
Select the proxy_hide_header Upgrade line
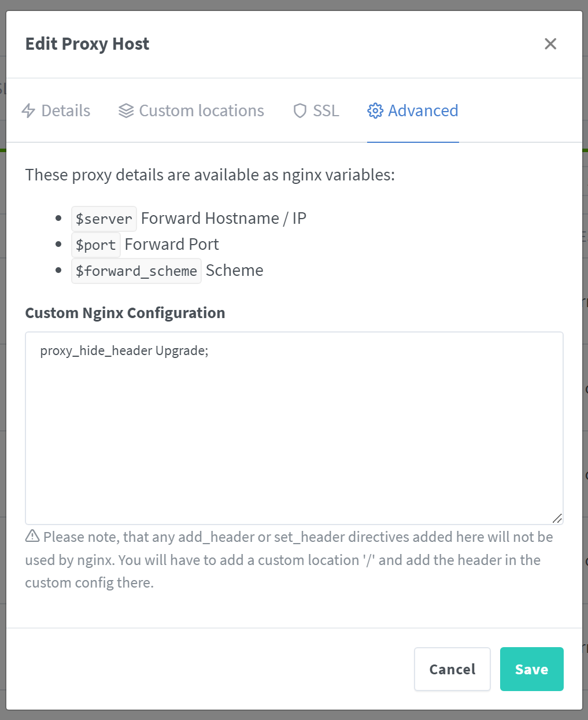124,350
